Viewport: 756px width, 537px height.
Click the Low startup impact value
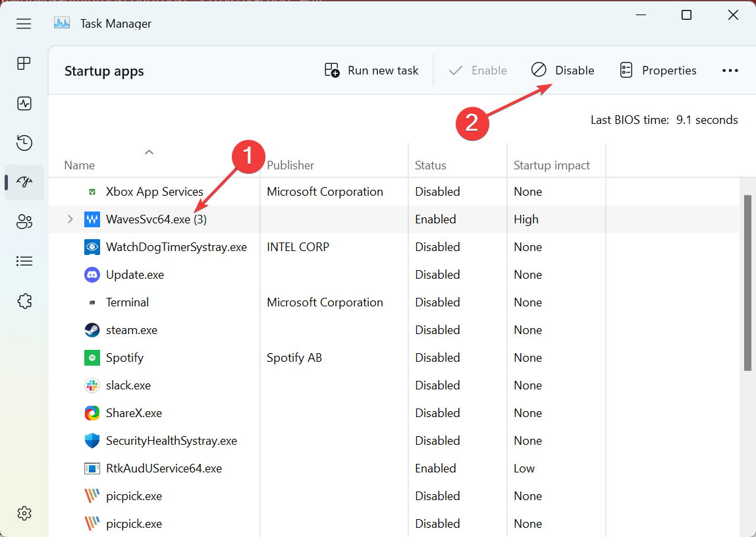tap(524, 468)
